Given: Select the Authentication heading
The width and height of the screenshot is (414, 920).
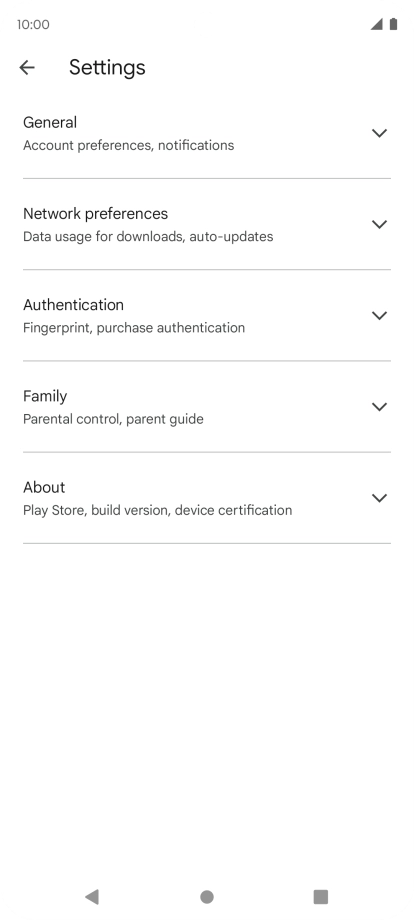Looking at the screenshot, I should pyautogui.click(x=73, y=305).
